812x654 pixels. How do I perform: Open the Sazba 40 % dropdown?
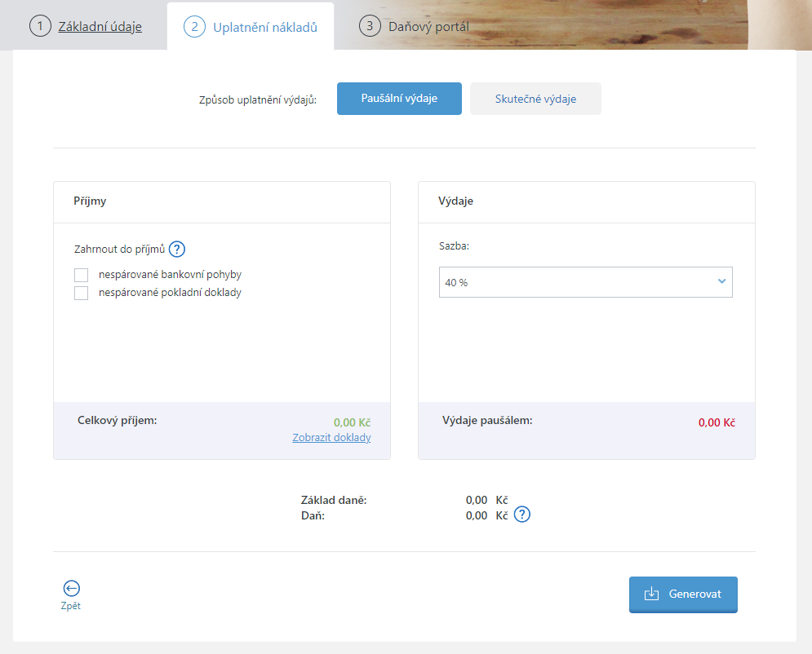click(586, 282)
